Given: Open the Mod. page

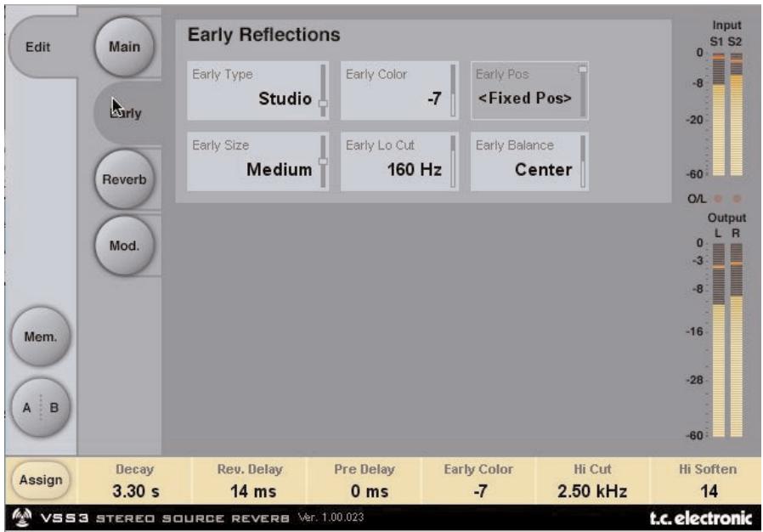Looking at the screenshot, I should (x=124, y=245).
